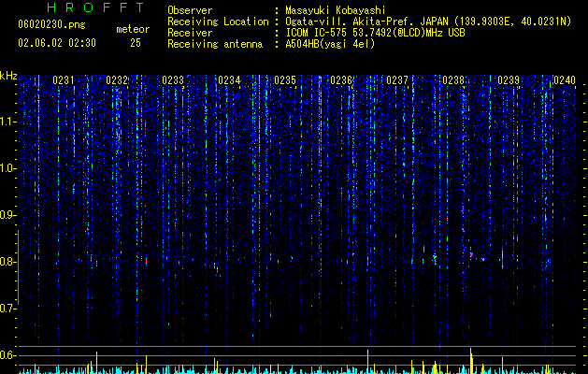
Task: Click the 0.6 kHz frequency axis label
Action: pos(8,355)
